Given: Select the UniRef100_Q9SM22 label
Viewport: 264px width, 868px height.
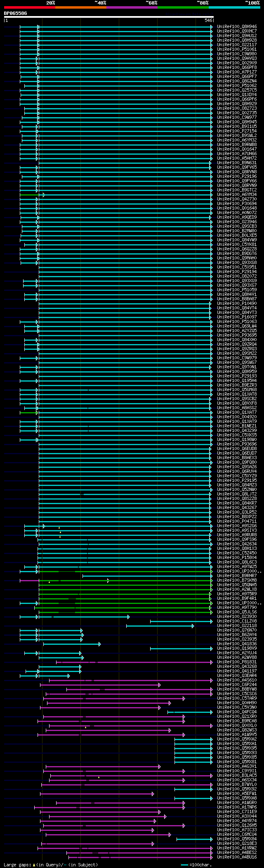Looking at the screenshot, I should tap(237, 354).
